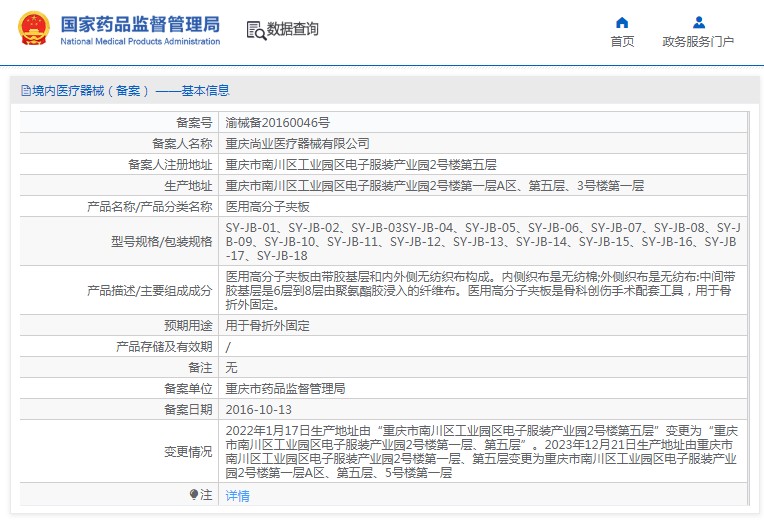Click the 产品描述/主要组成成分 label

[150, 291]
